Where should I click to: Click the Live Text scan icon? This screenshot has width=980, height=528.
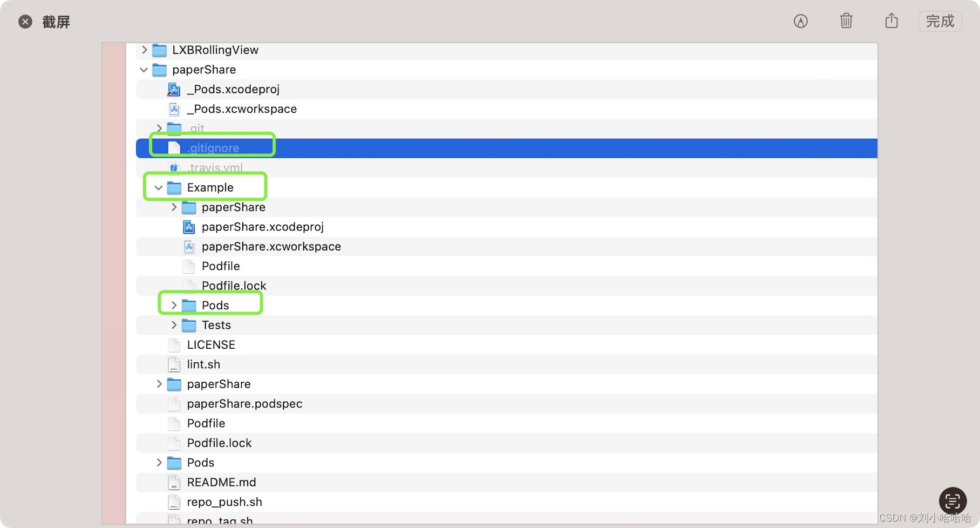[x=952, y=500]
